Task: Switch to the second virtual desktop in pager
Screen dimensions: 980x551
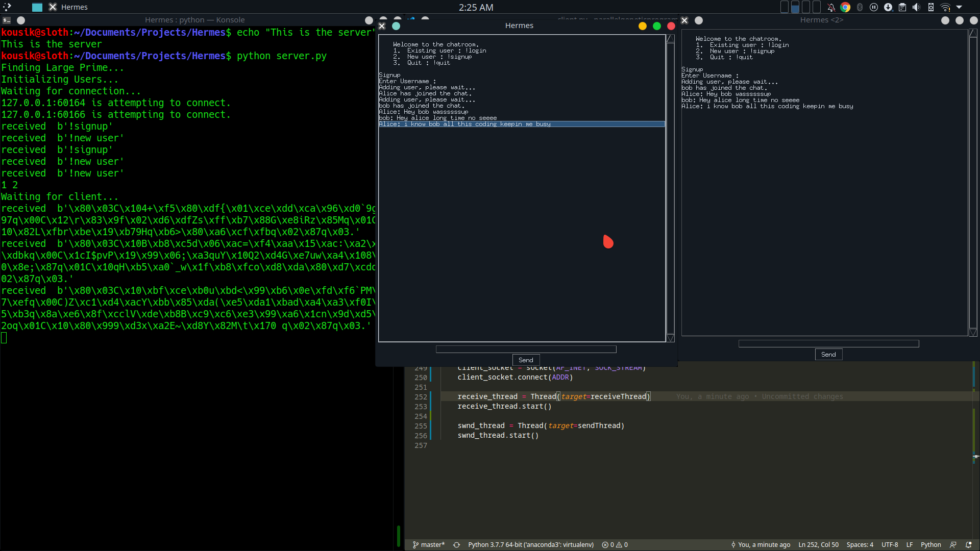Action: [x=795, y=7]
